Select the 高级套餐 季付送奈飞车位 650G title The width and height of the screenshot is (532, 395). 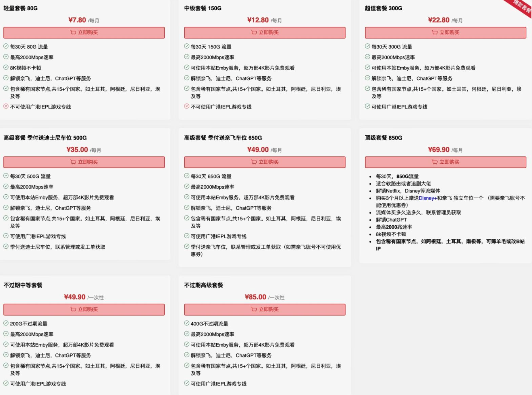(x=223, y=138)
